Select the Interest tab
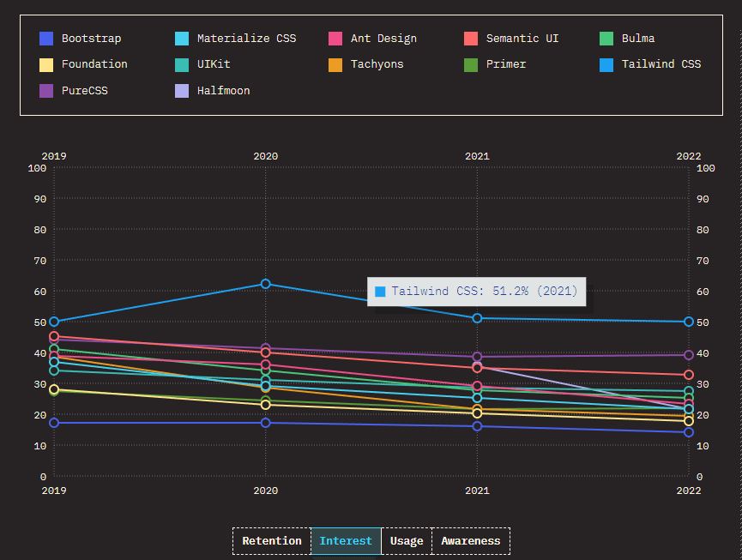 point(346,540)
